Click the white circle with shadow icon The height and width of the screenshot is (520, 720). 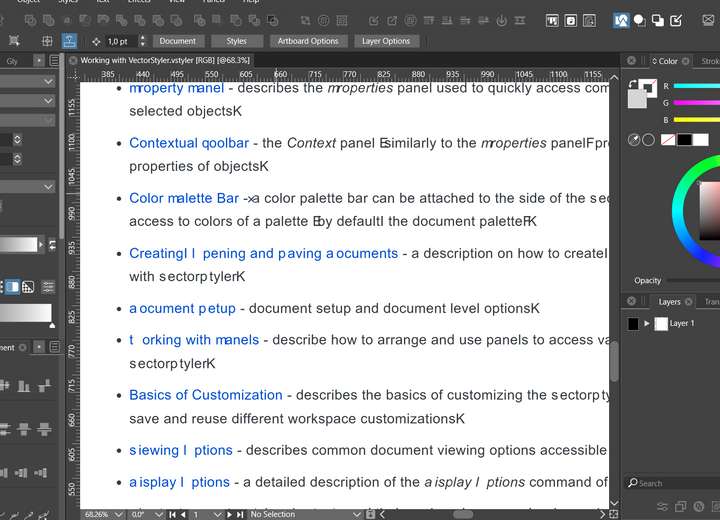(639, 20)
